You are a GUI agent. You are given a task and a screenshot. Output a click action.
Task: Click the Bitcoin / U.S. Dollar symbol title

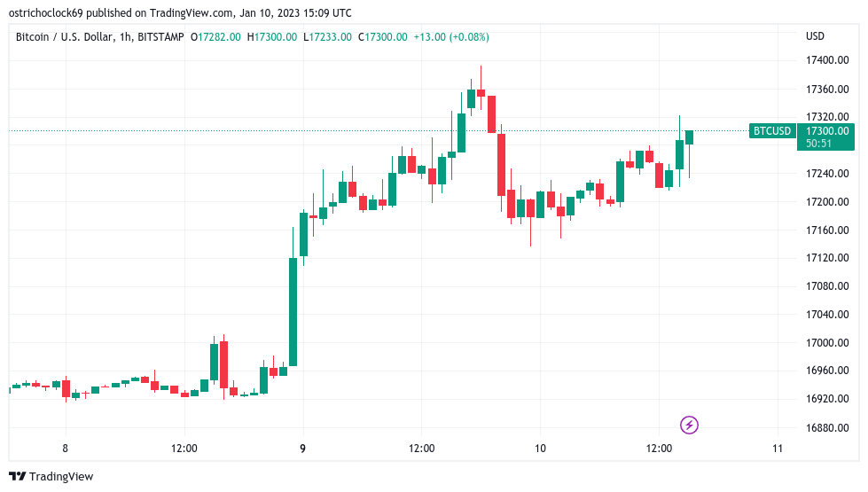pyautogui.click(x=66, y=37)
